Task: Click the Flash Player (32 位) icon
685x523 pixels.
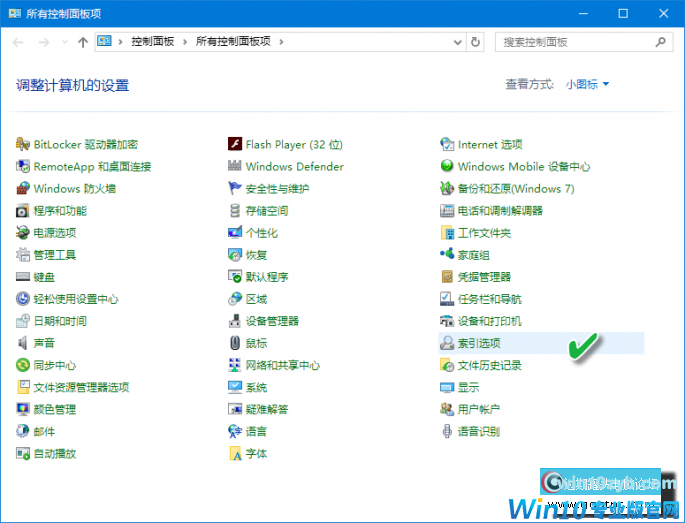Action: [235, 144]
